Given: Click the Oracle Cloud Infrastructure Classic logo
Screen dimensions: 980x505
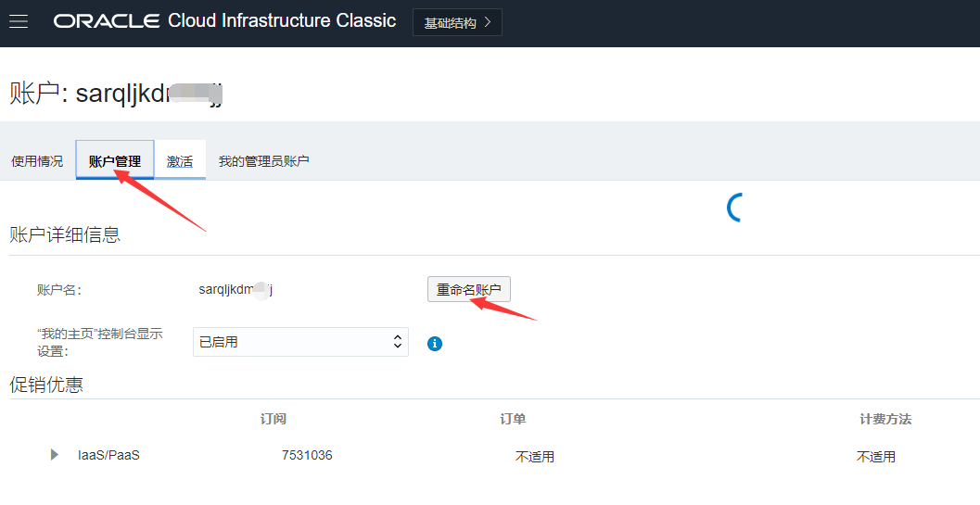Looking at the screenshot, I should 224,21.
